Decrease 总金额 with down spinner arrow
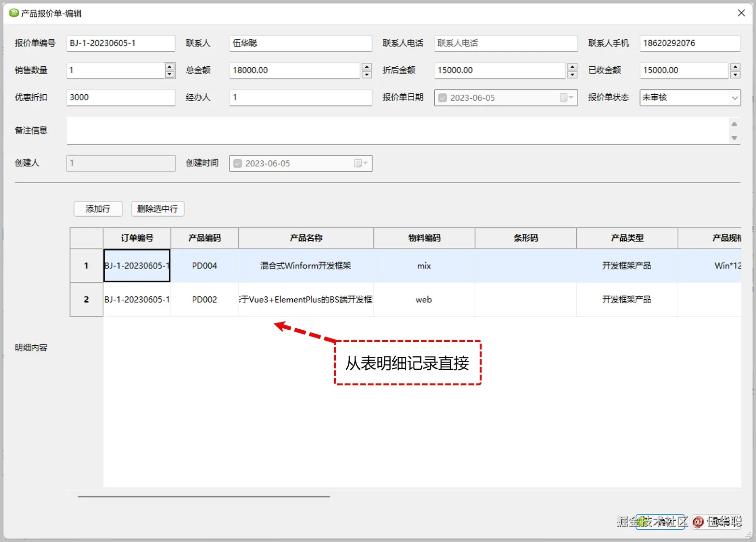Viewport: 756px width, 542px height. (367, 74)
